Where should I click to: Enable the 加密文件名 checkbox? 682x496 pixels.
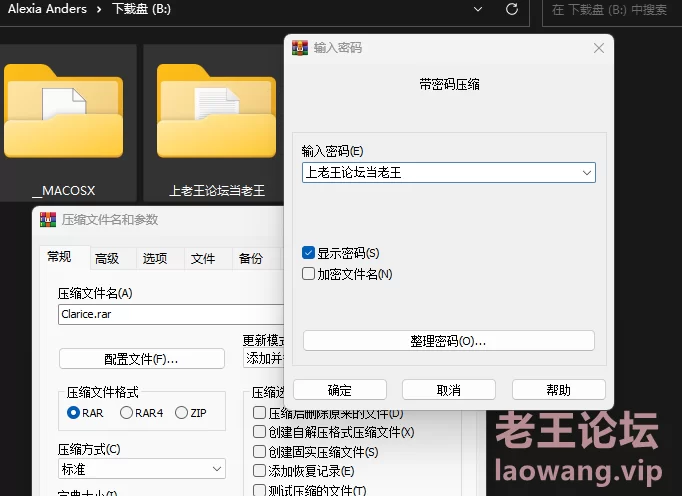coord(309,273)
